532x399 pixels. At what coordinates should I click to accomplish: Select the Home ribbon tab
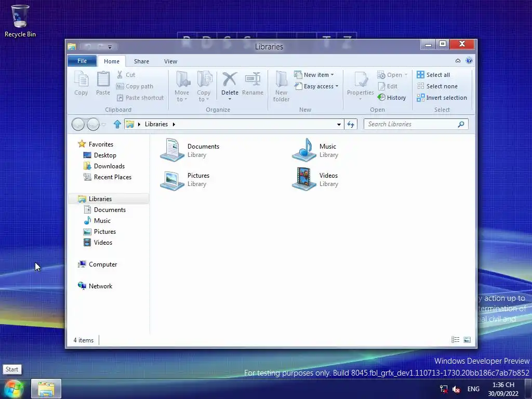coord(112,61)
